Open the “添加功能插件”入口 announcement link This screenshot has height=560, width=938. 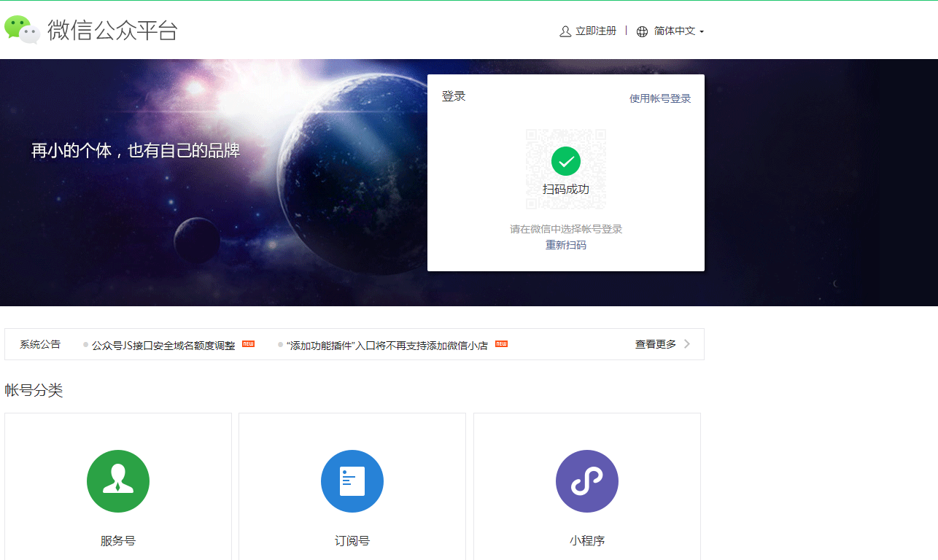click(387, 345)
